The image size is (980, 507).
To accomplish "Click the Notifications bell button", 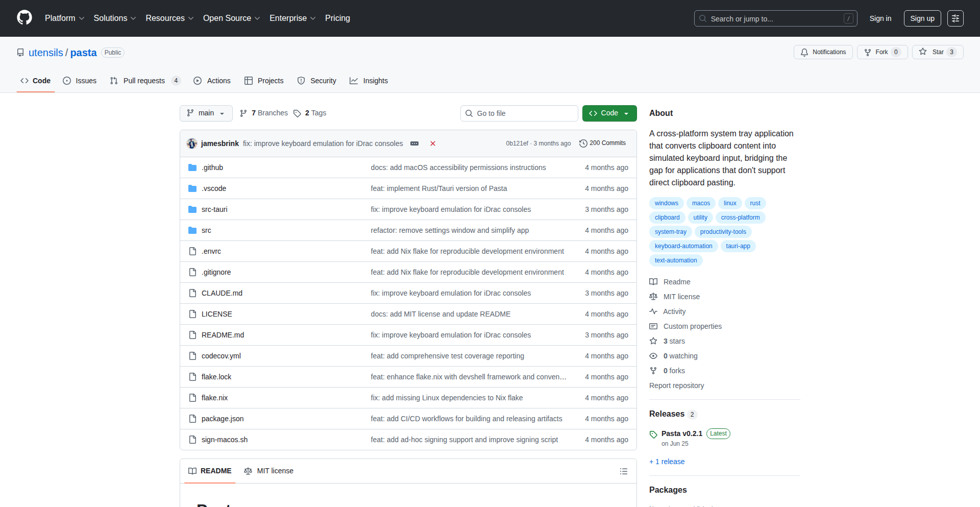I will [x=823, y=52].
